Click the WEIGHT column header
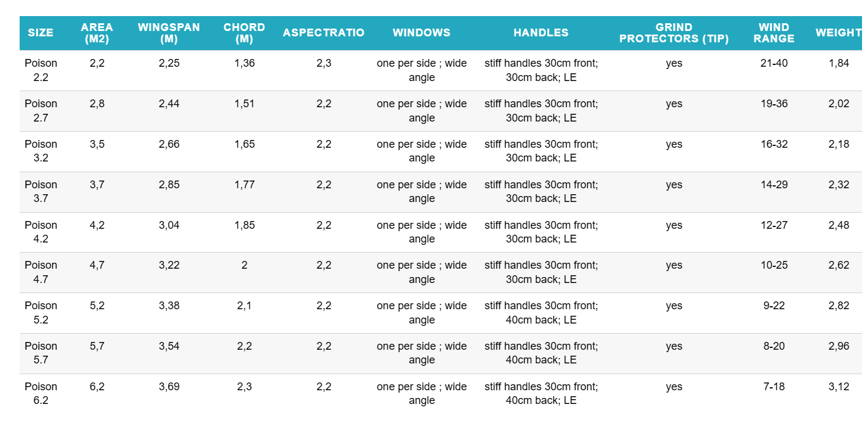The width and height of the screenshot is (868, 423). (838, 33)
